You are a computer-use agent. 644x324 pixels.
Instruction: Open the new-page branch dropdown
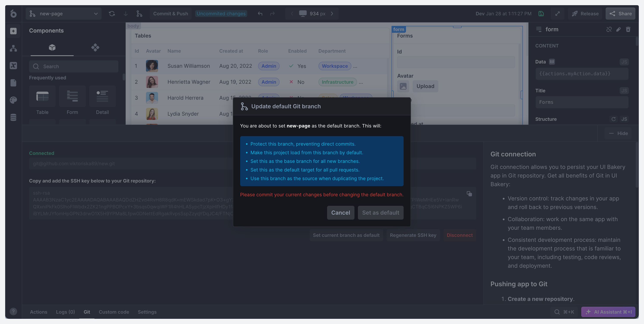[x=64, y=14]
